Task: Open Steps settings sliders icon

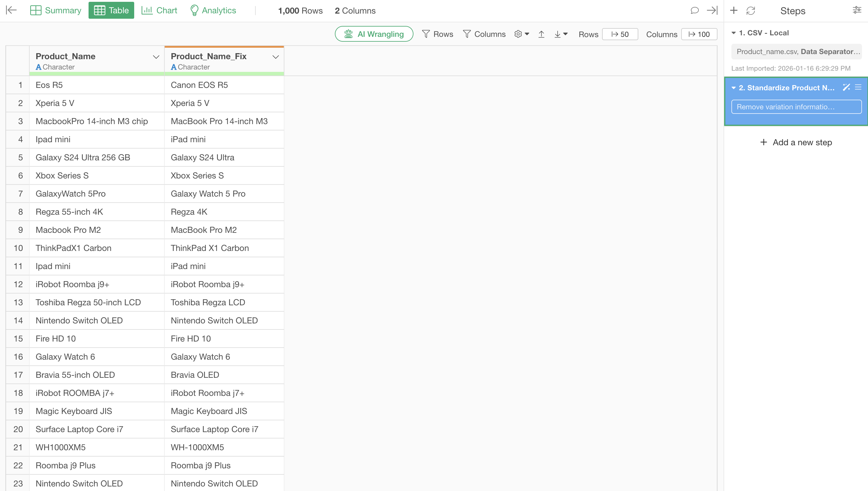Action: click(x=857, y=11)
